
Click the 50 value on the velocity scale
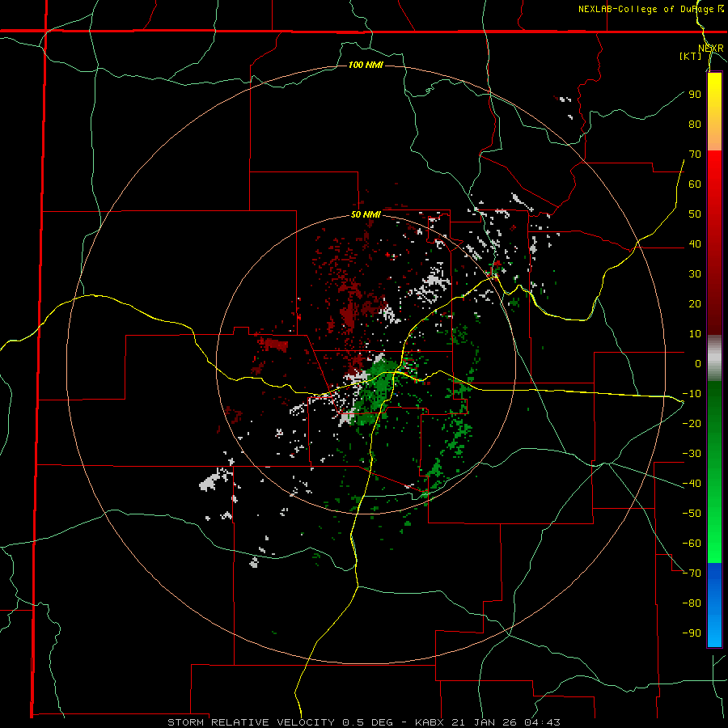695,214
